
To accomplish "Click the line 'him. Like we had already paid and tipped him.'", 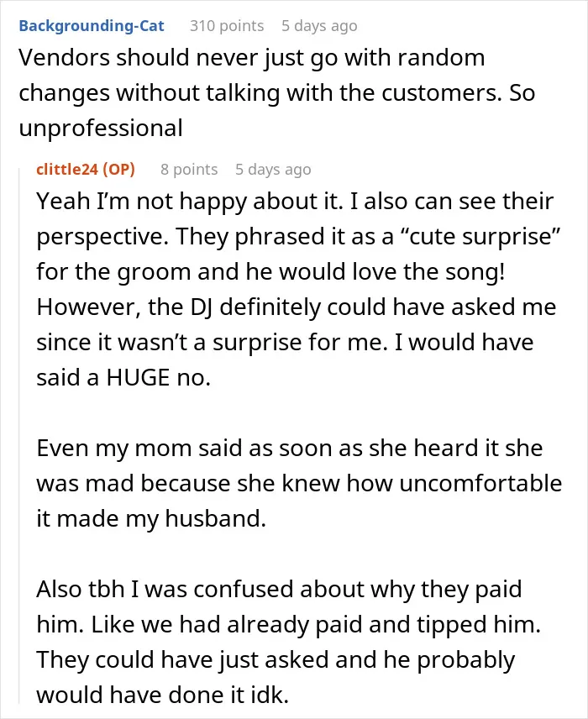I will [289, 625].
